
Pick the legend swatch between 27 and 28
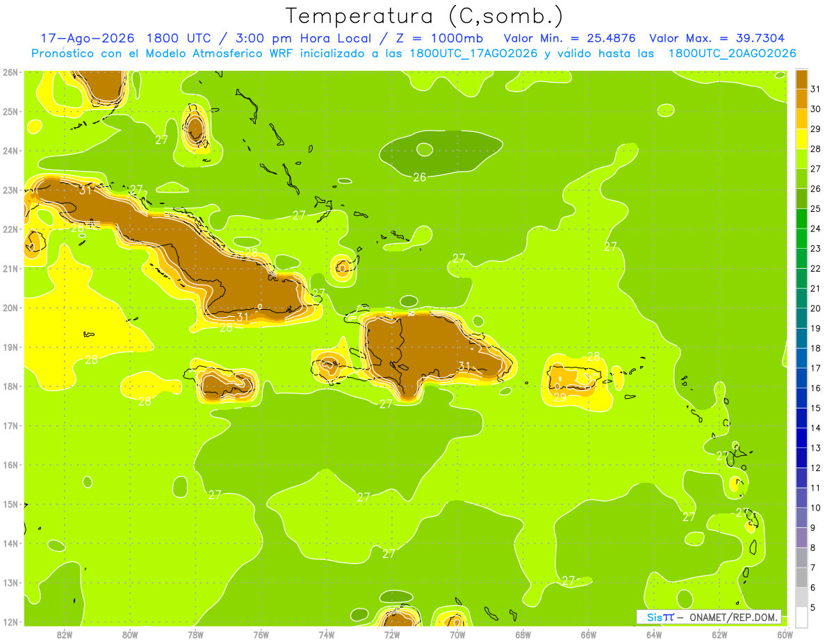(x=801, y=158)
